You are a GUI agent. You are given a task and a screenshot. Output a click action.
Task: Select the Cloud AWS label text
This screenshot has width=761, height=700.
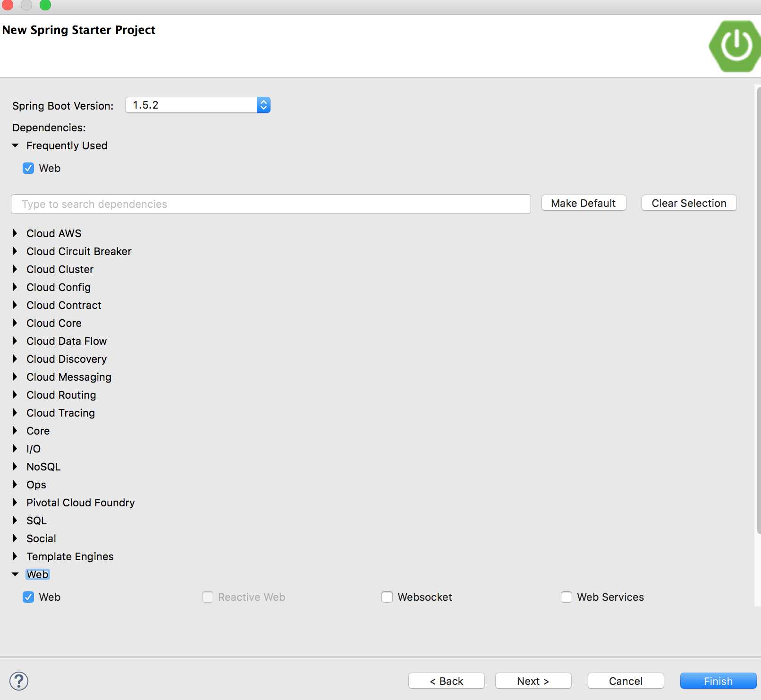click(54, 233)
